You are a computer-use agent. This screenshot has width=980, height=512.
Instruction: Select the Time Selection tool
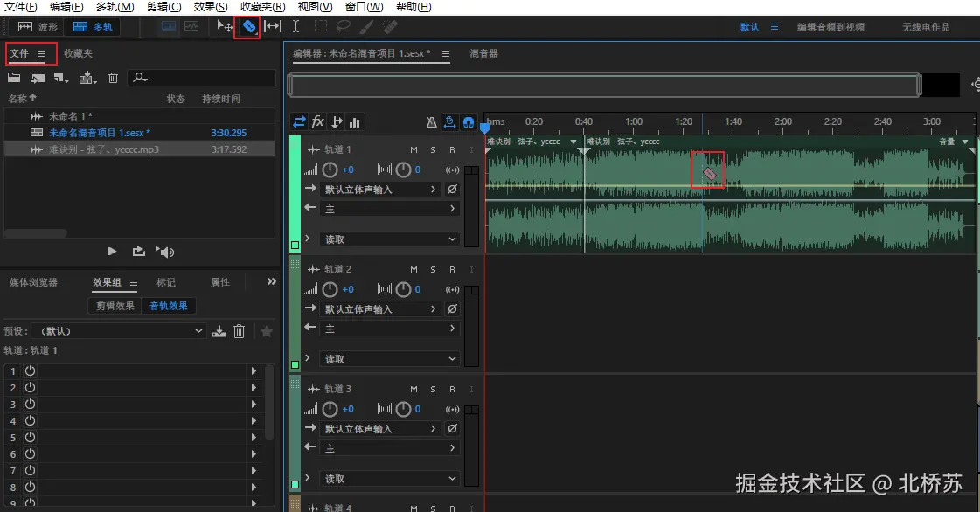295,26
